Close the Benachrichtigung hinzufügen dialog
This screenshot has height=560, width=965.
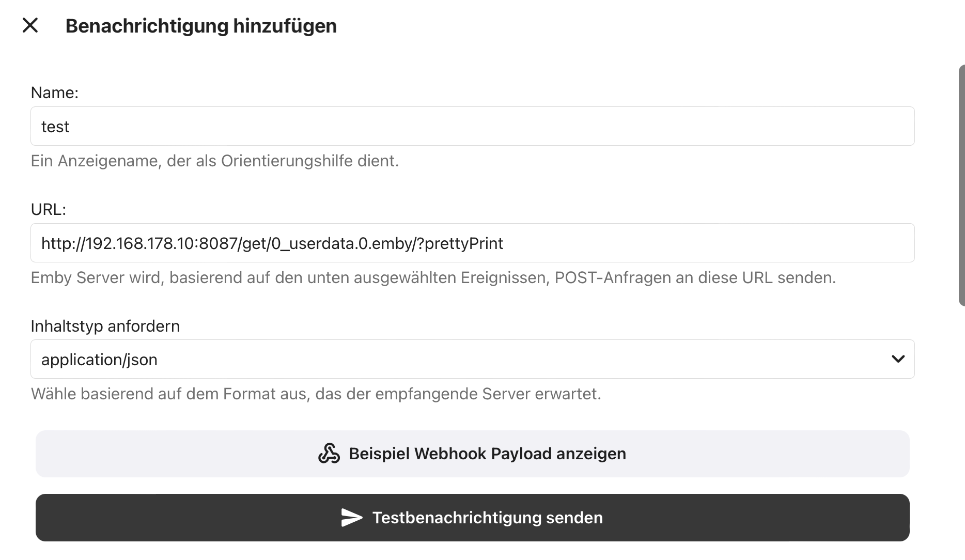(30, 25)
